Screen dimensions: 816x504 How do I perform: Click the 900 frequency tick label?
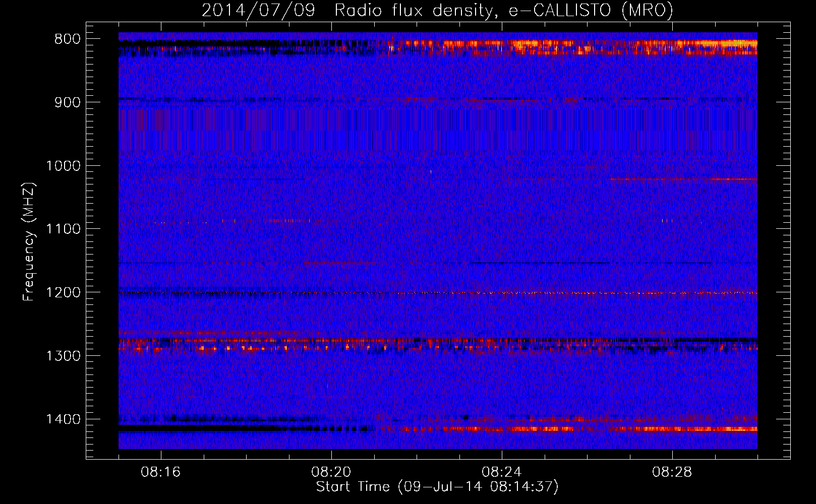pos(68,102)
